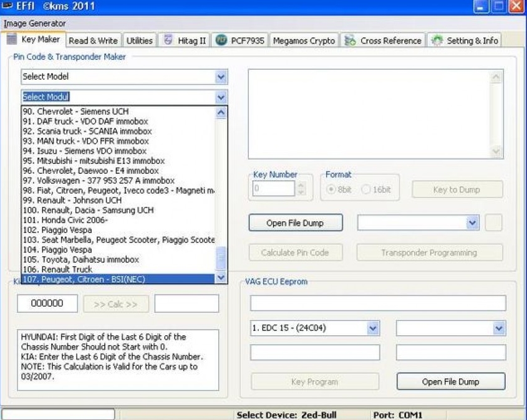
Task: Click the result field right of Calc
Action: tap(187, 303)
